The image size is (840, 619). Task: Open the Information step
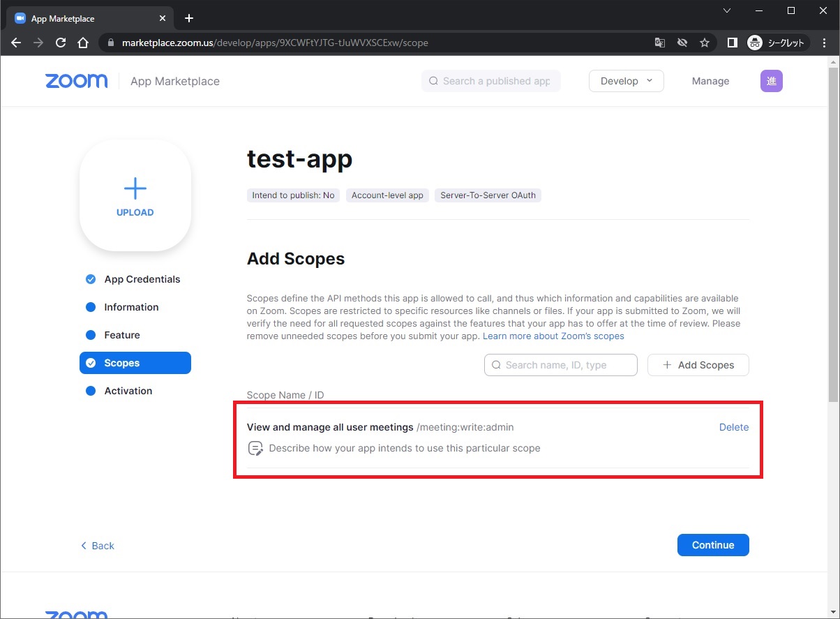pos(131,307)
